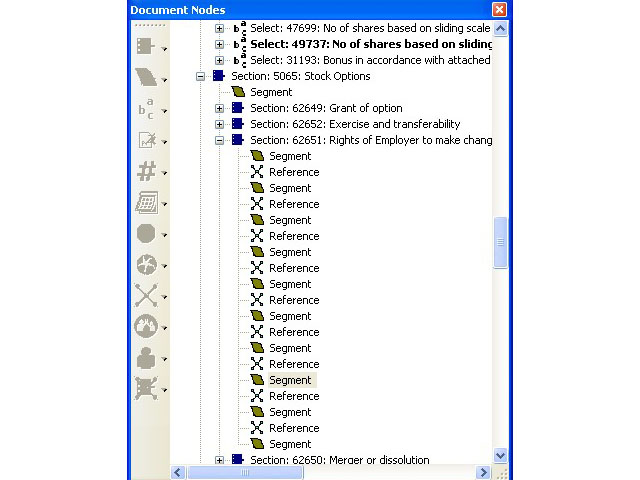Click the horizontal scrollbar left arrow
The width and height of the screenshot is (640, 480).
click(x=177, y=473)
